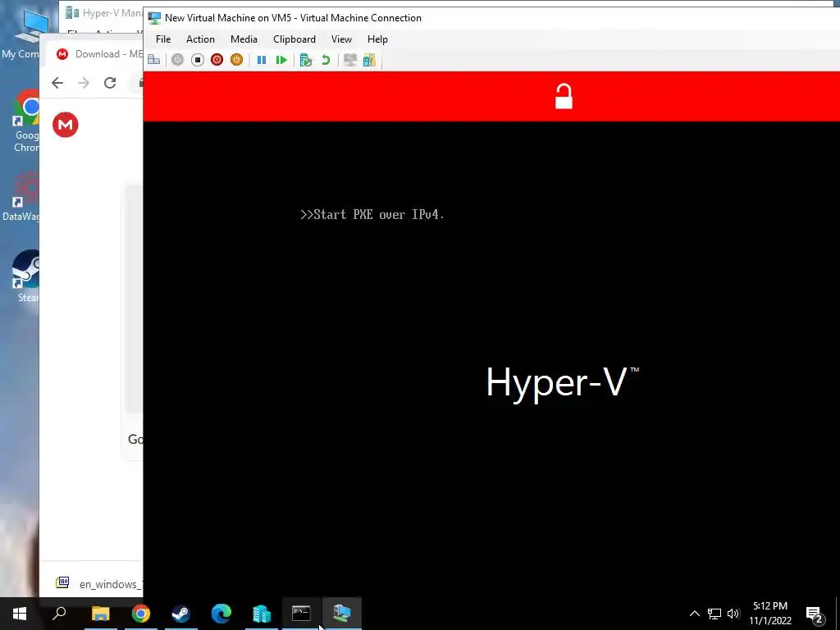Revert the VM with the green undo arrow
The width and height of the screenshot is (840, 630).
click(326, 60)
